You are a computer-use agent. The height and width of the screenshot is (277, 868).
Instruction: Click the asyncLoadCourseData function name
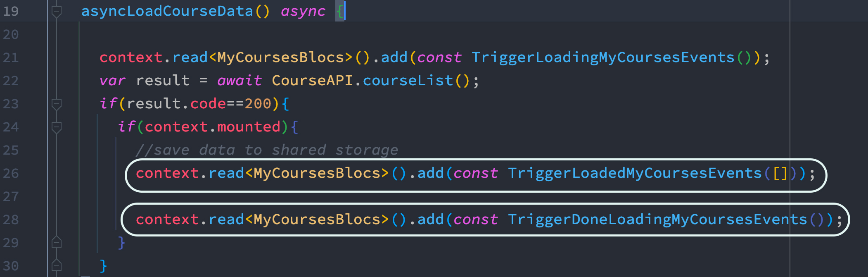tap(167, 11)
